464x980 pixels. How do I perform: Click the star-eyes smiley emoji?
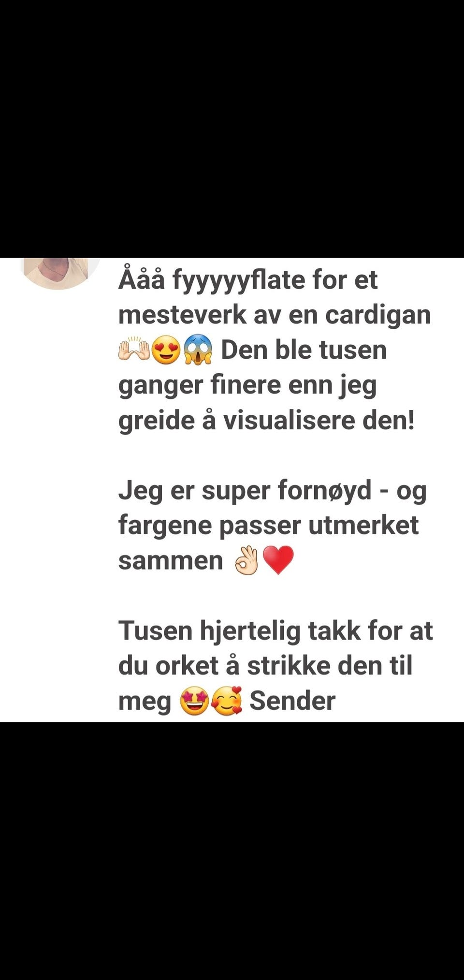[x=194, y=701]
